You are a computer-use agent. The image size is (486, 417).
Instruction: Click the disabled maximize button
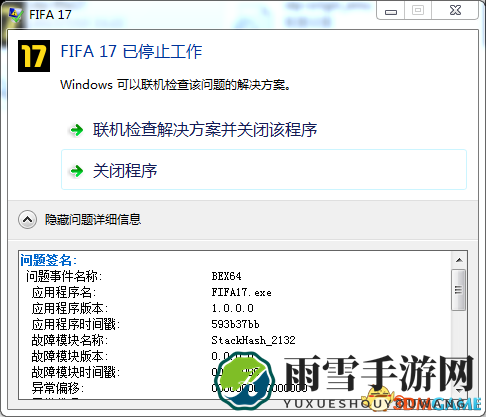coord(418,11)
